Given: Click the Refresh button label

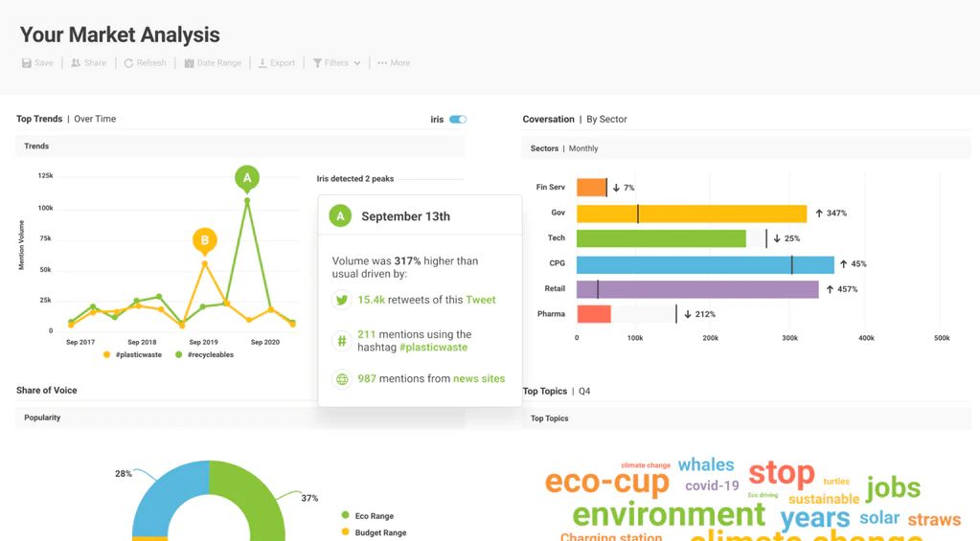Looking at the screenshot, I should [151, 63].
